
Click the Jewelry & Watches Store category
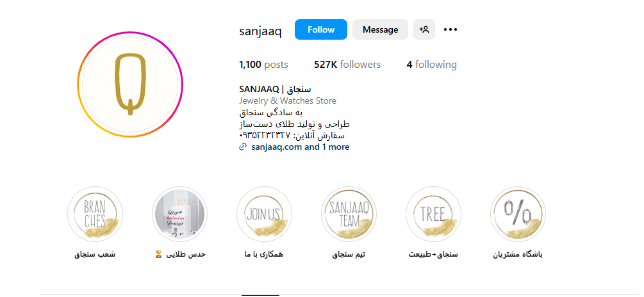[x=288, y=100]
